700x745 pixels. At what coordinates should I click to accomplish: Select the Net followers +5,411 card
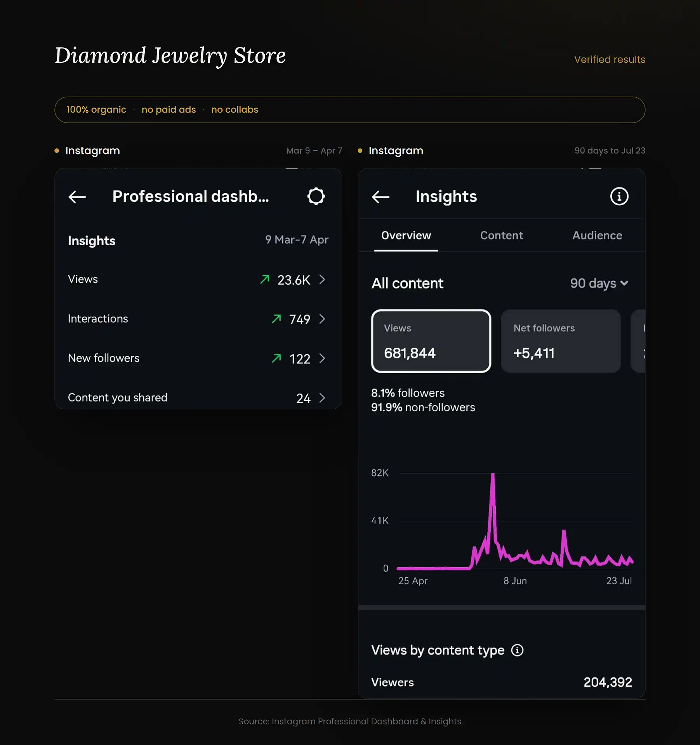point(561,341)
